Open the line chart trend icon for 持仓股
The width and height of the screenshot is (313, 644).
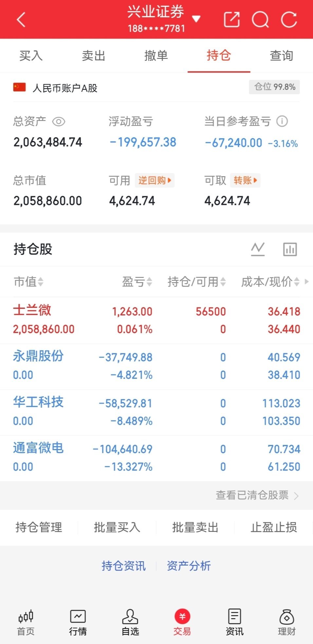click(258, 249)
